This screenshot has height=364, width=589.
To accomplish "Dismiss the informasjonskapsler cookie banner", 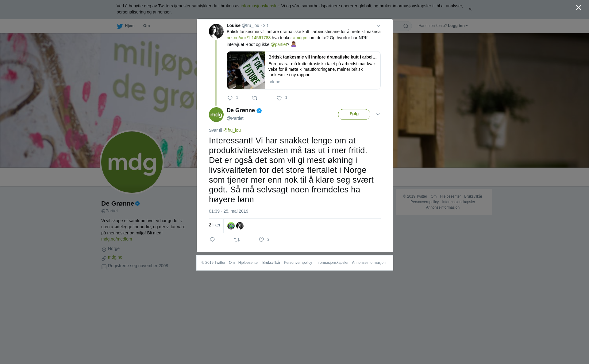I will click(x=470, y=9).
